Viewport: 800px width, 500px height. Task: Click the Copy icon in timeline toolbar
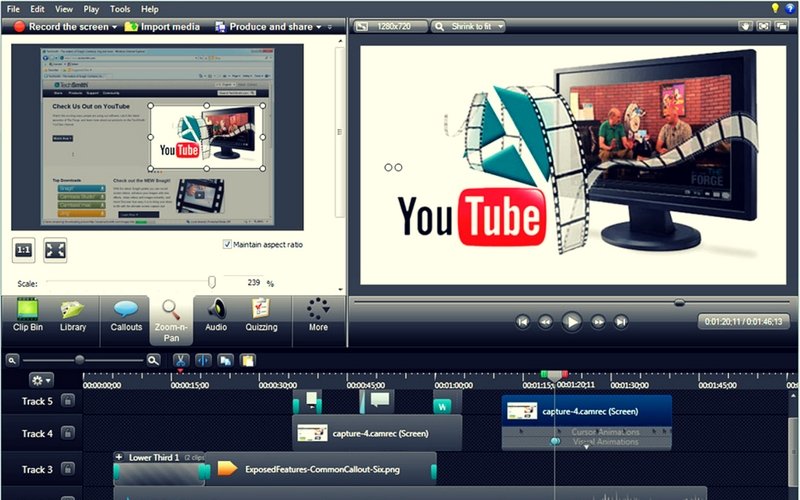pos(225,361)
